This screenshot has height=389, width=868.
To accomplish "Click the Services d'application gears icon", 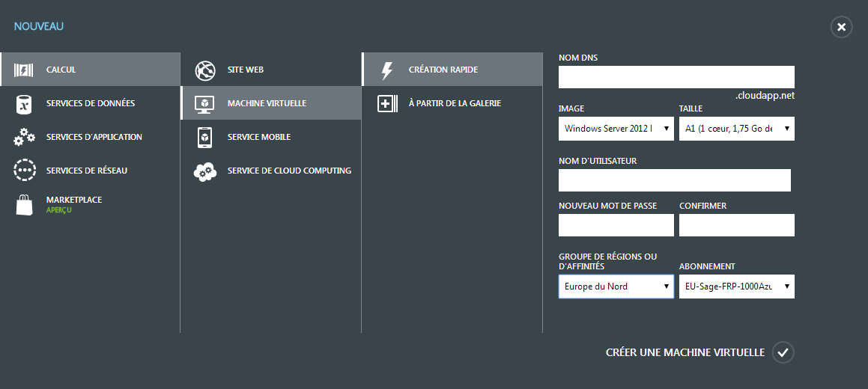I will [24, 137].
